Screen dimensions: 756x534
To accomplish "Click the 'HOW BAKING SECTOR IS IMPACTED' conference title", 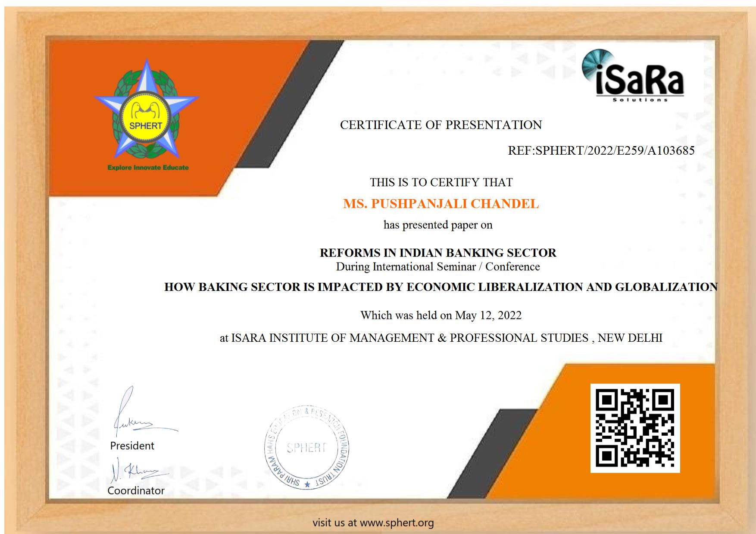I will (440, 287).
